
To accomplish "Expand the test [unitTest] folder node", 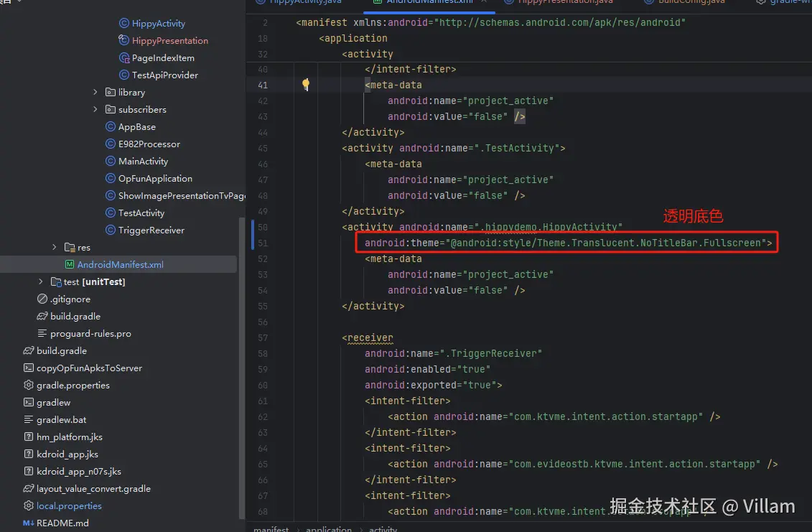I will tap(41, 282).
